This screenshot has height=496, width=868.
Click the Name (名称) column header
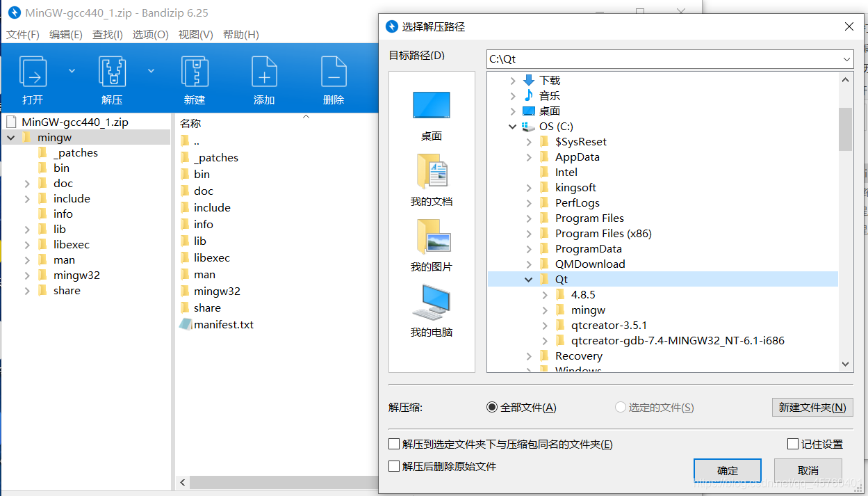190,124
